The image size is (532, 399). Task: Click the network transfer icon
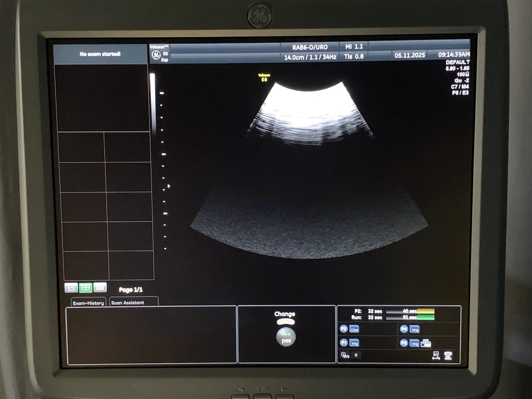coord(436,356)
